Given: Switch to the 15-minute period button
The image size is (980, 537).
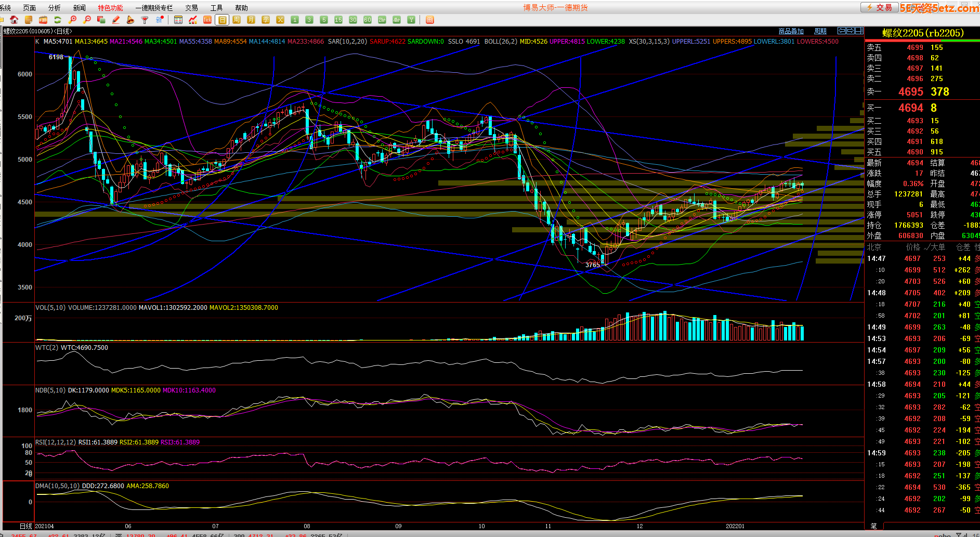Looking at the screenshot, I should (338, 20).
